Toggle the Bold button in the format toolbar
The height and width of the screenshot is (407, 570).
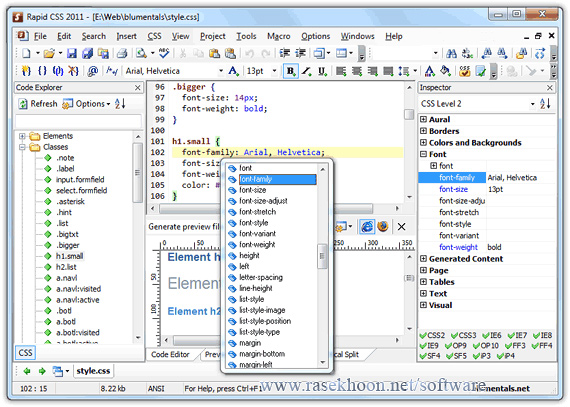291,71
